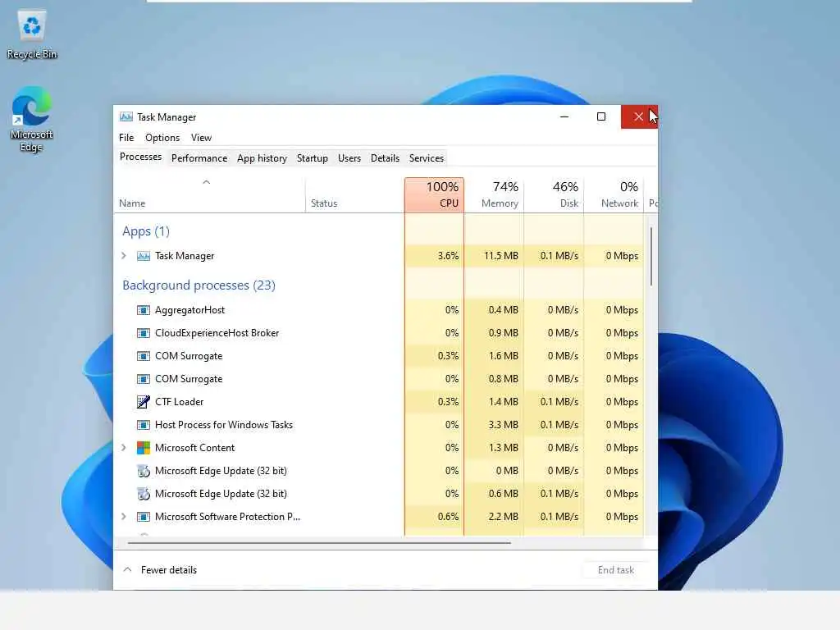This screenshot has height=630, width=840.
Task: Sort by the Network column header
Action: [614, 195]
